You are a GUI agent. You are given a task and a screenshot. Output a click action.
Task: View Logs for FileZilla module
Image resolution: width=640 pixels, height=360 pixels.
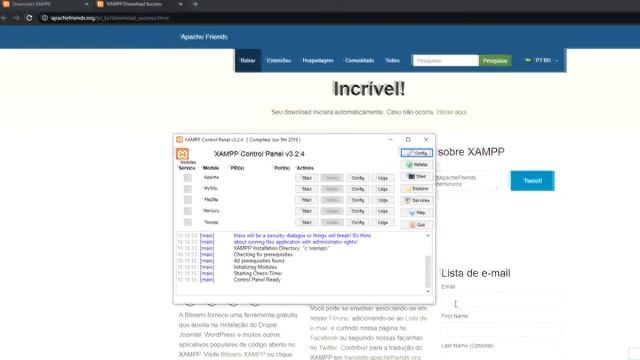383,200
